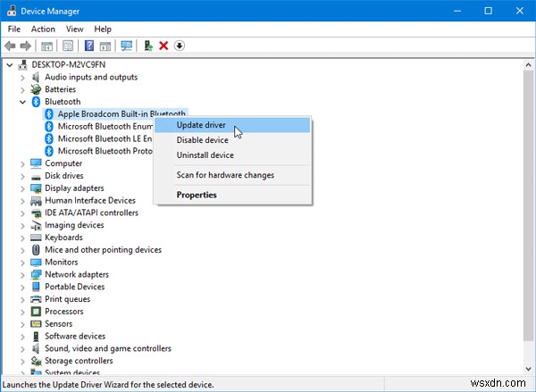Open the Properties toolbar icon

pos(68,46)
